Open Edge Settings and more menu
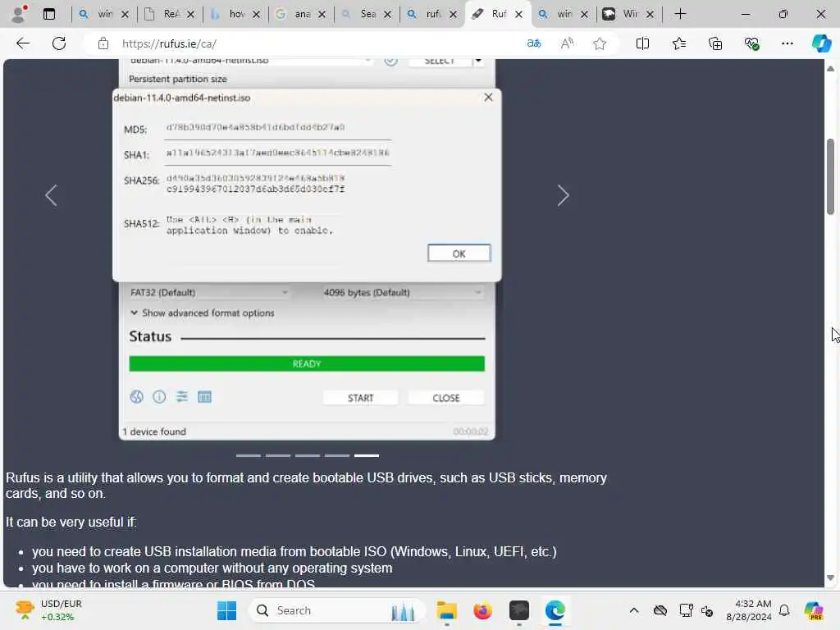The width and height of the screenshot is (840, 630). (x=787, y=43)
